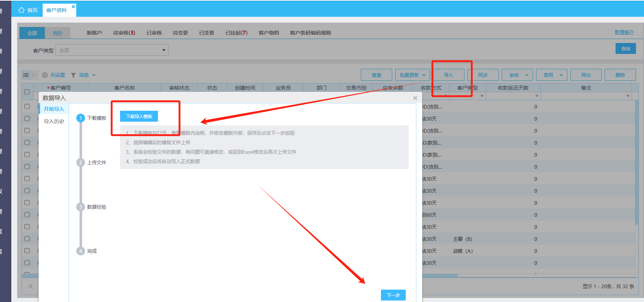Open the 新客户 tab
The height and width of the screenshot is (302, 644).
tap(94, 33)
